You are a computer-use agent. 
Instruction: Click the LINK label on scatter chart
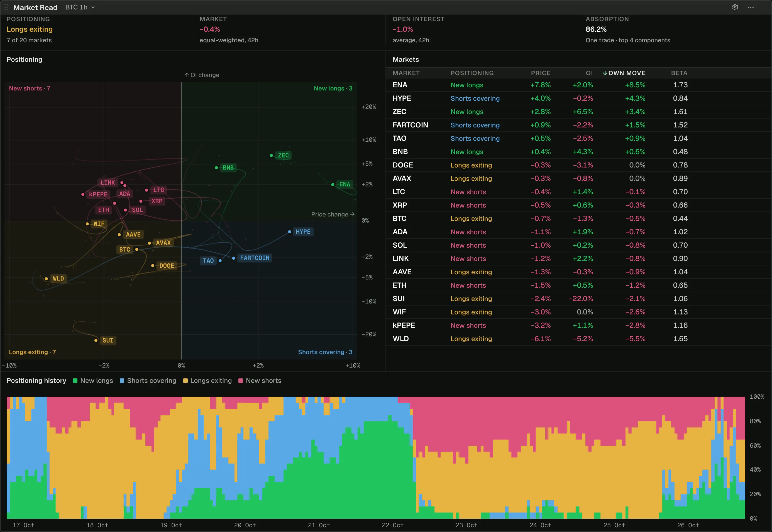[x=108, y=183]
